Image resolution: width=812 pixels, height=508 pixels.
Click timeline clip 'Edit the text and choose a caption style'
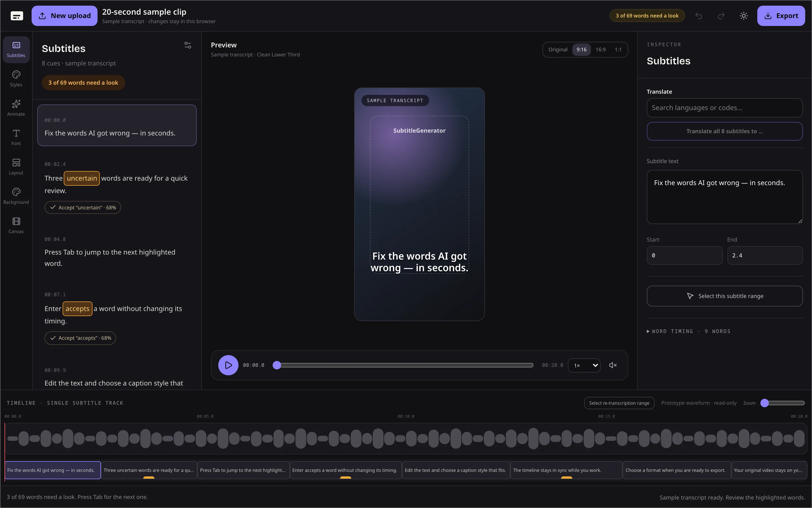456,470
